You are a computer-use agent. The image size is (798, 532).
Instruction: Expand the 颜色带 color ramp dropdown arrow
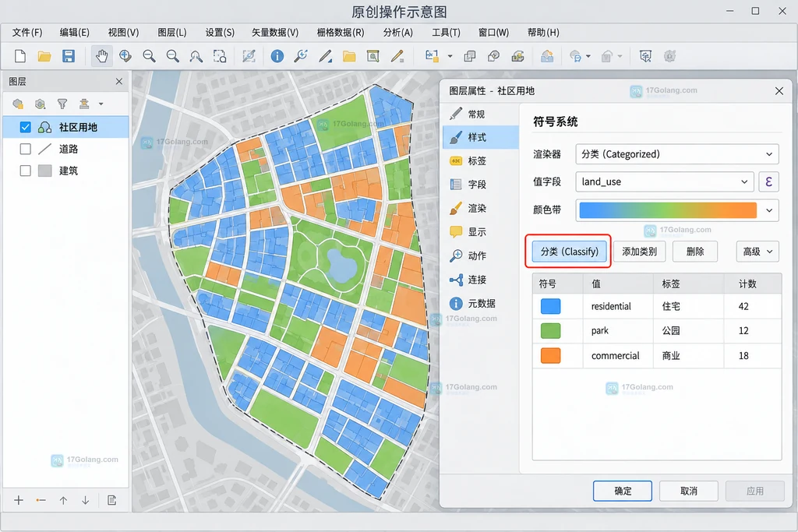(x=769, y=210)
